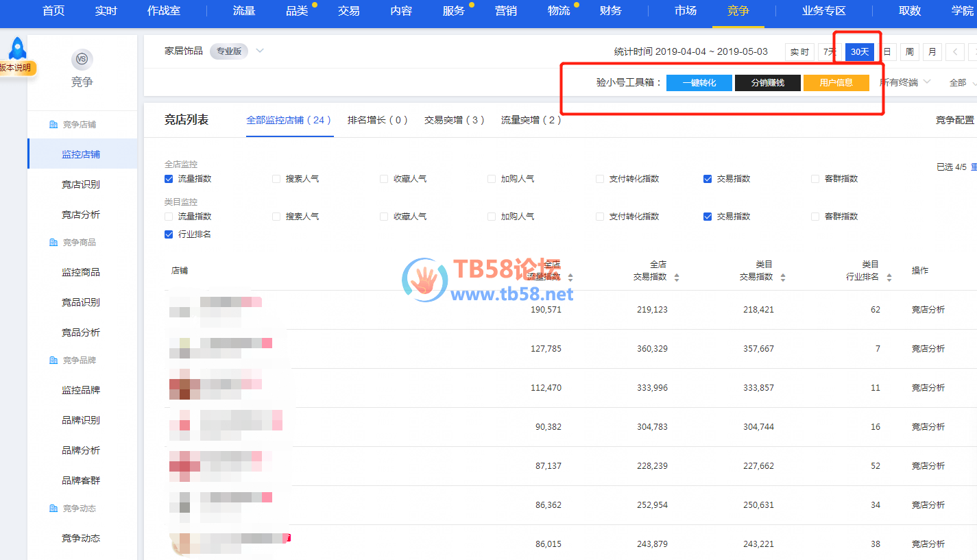Open the 家居饰品 category dropdown
977x560 pixels.
pos(260,51)
